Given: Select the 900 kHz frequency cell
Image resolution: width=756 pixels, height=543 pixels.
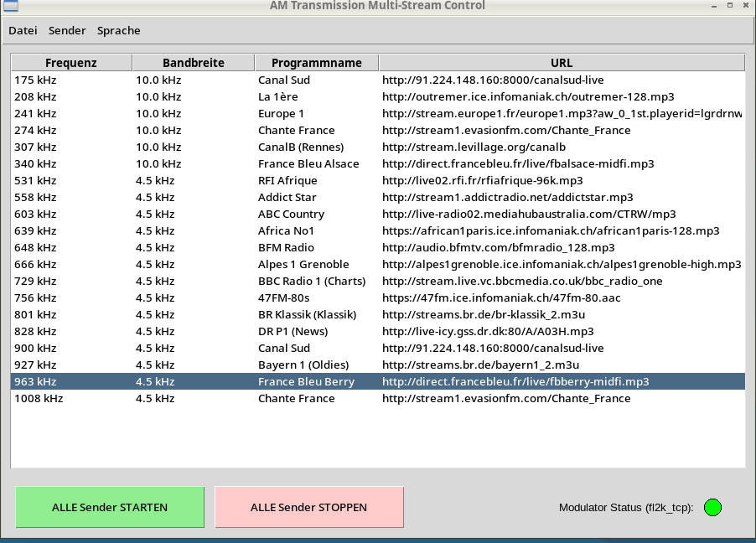Looking at the screenshot, I should pos(35,349).
